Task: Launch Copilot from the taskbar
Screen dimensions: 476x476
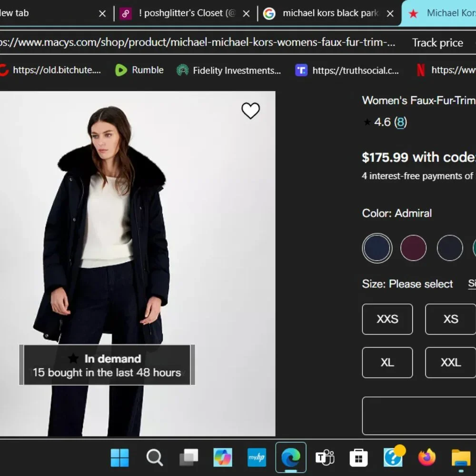Action: tap(222, 457)
